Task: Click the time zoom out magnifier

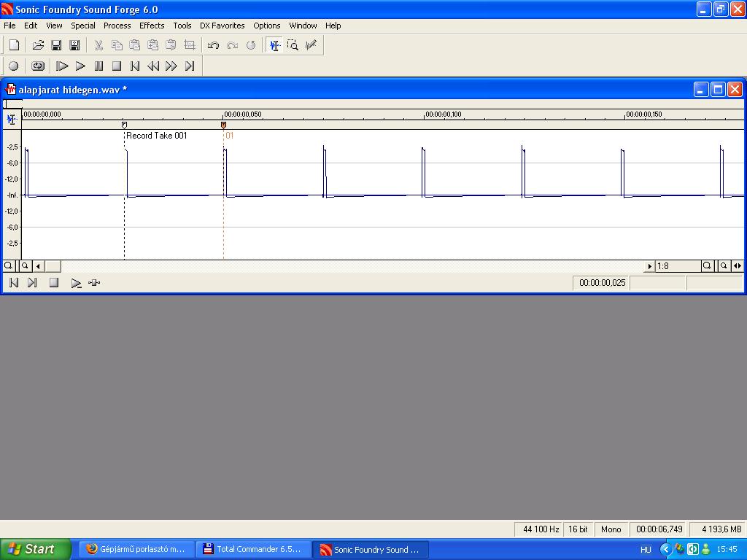Action: point(723,265)
